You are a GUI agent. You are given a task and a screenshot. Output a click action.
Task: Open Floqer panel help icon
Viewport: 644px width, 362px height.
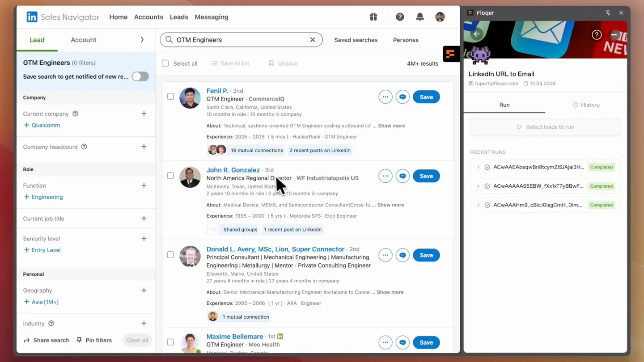(x=597, y=34)
